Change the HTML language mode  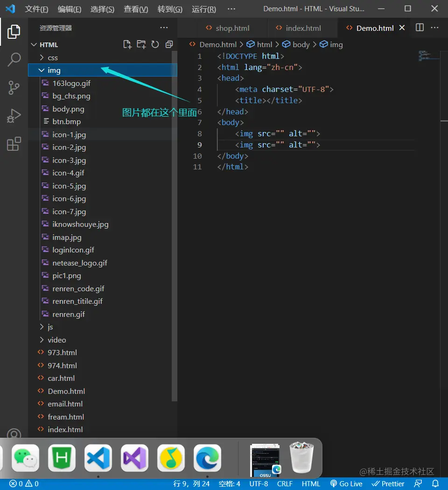click(x=311, y=484)
